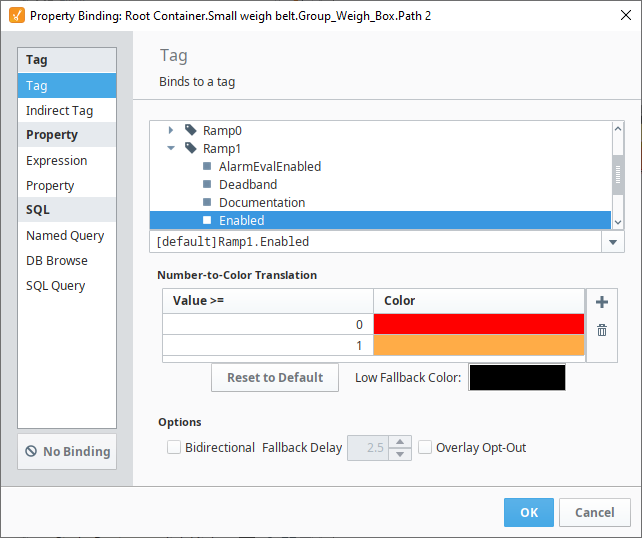Expand the Ramp0 tag node
The height and width of the screenshot is (538, 642).
click(x=171, y=130)
